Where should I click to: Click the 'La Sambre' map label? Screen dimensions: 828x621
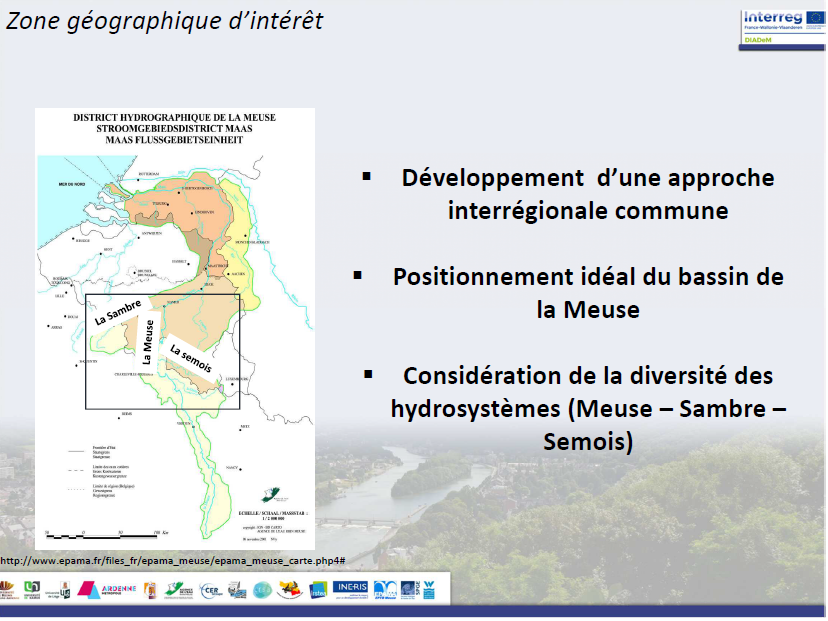point(119,313)
